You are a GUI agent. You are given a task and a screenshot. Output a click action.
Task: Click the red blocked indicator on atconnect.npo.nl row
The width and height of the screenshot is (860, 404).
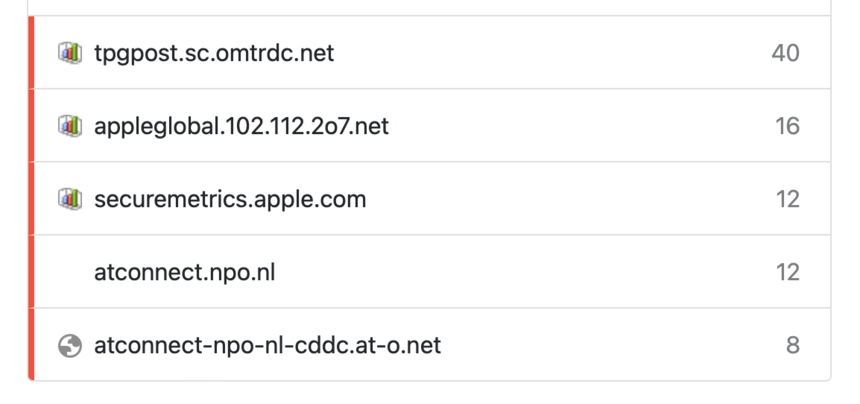(31, 271)
